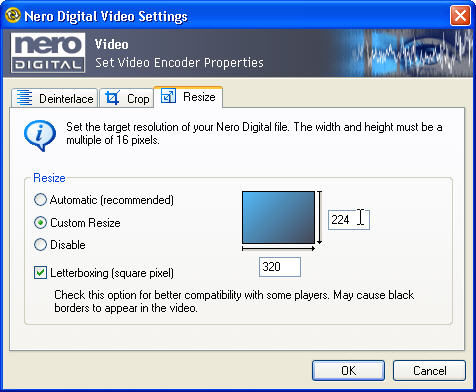476x392 pixels.
Task: Open the Crop tab
Action: click(127, 98)
